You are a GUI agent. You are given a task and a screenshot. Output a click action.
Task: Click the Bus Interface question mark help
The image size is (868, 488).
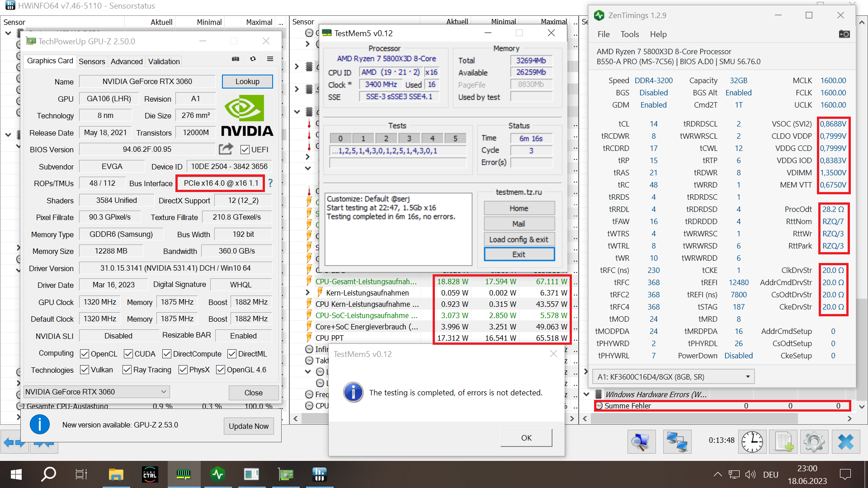[270, 183]
